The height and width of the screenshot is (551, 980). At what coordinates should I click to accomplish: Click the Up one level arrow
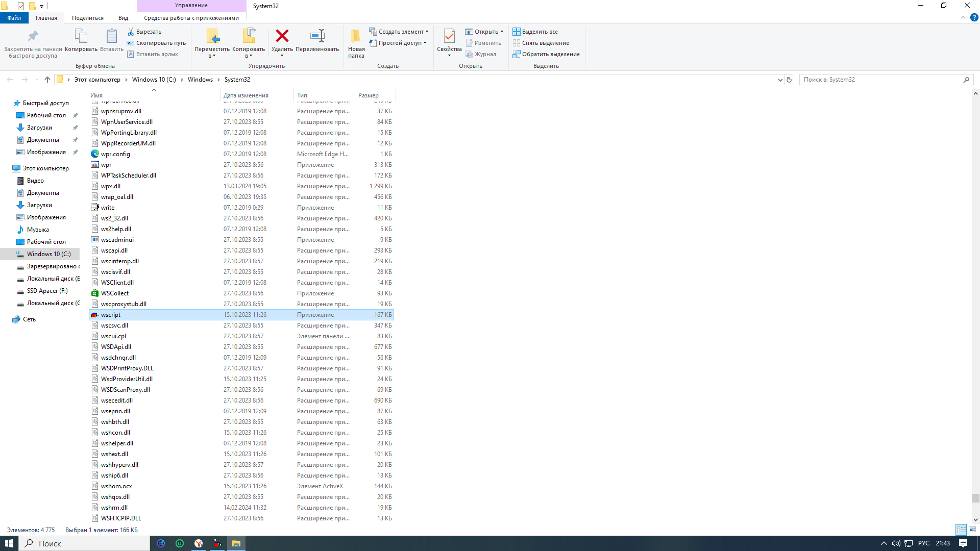pos(47,80)
